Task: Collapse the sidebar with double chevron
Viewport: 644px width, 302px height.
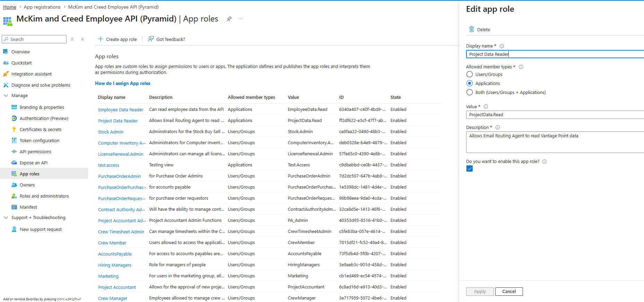Action: click(x=83, y=39)
